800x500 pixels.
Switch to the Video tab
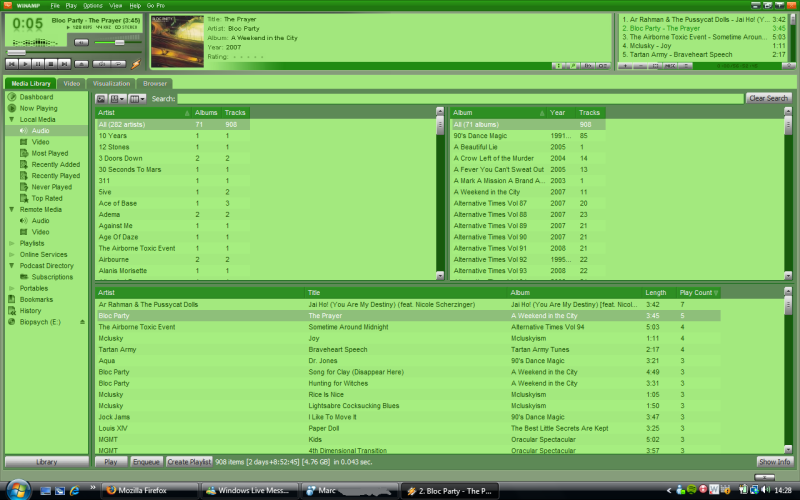pyautogui.click(x=71, y=83)
